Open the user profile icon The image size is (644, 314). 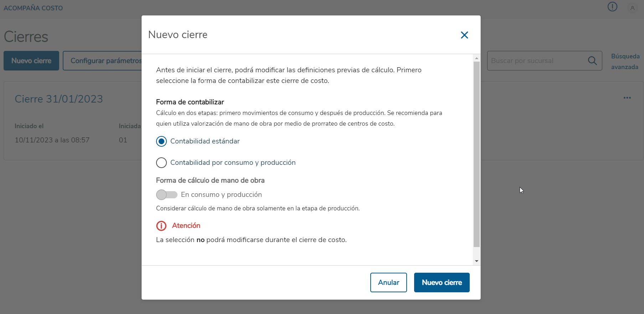[632, 8]
